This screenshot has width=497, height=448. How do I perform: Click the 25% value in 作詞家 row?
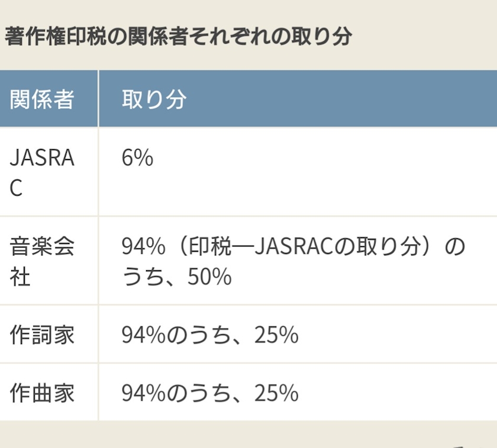click(276, 335)
